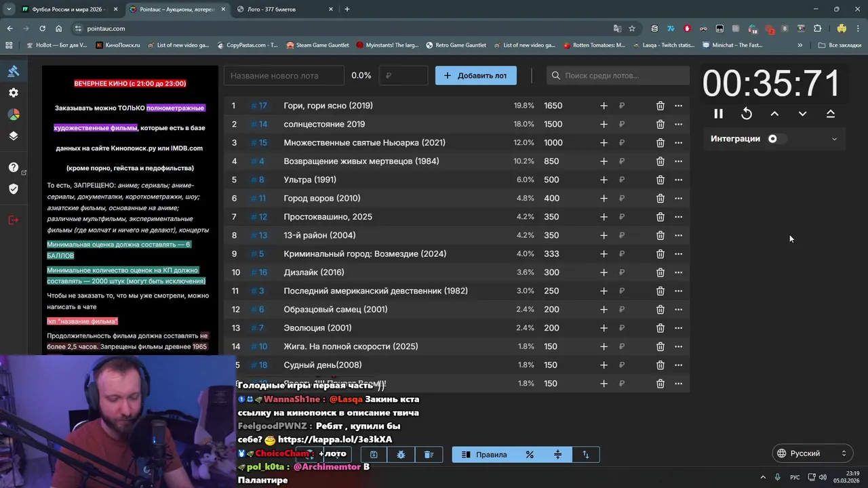Open the layers/history icon in the sidebar

coord(14,136)
